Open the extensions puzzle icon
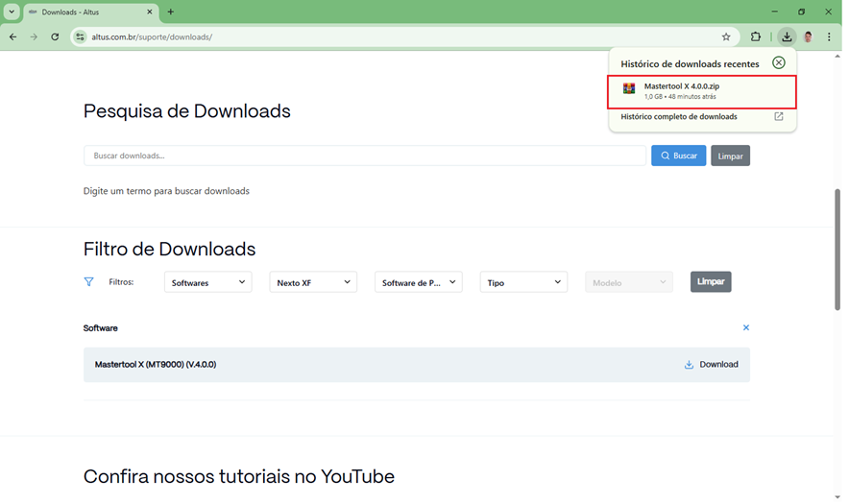 (756, 36)
